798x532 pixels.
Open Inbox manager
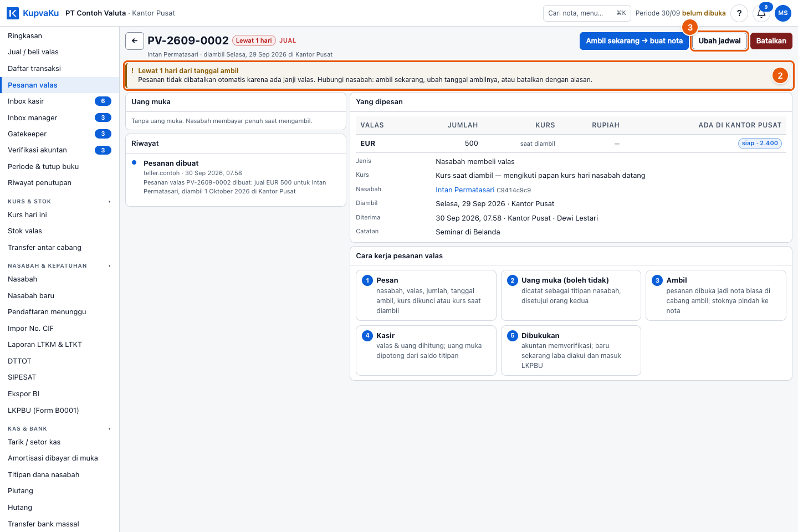coord(59,118)
